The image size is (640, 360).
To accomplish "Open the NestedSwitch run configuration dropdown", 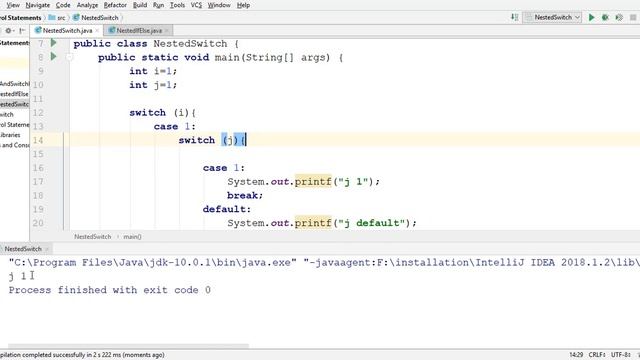I will coord(553,17).
